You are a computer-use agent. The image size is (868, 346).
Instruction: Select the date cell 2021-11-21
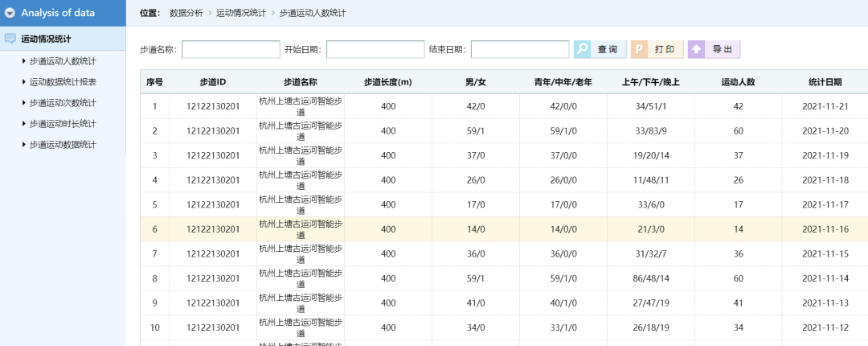(825, 106)
